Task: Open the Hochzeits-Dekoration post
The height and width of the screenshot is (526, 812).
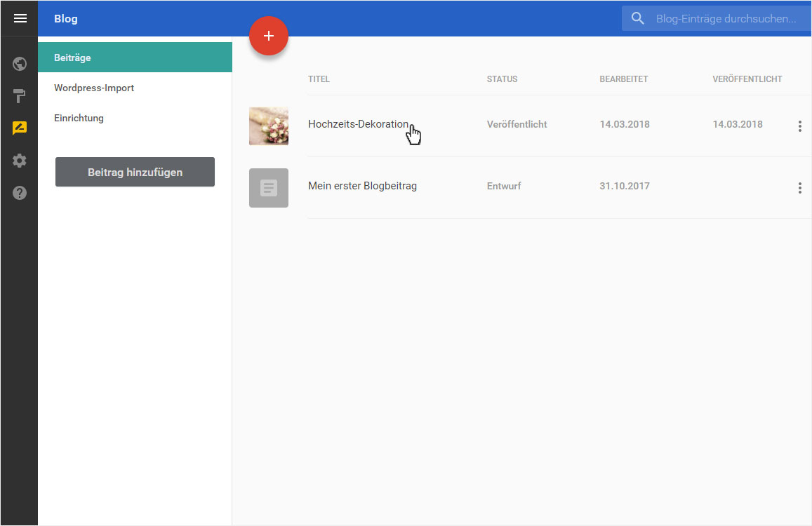Action: pos(358,124)
